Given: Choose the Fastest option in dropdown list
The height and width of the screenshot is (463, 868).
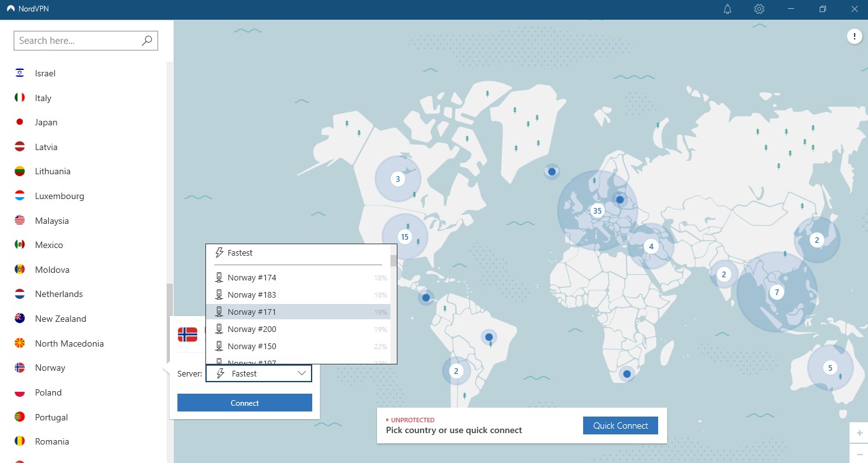Looking at the screenshot, I should tap(240, 252).
